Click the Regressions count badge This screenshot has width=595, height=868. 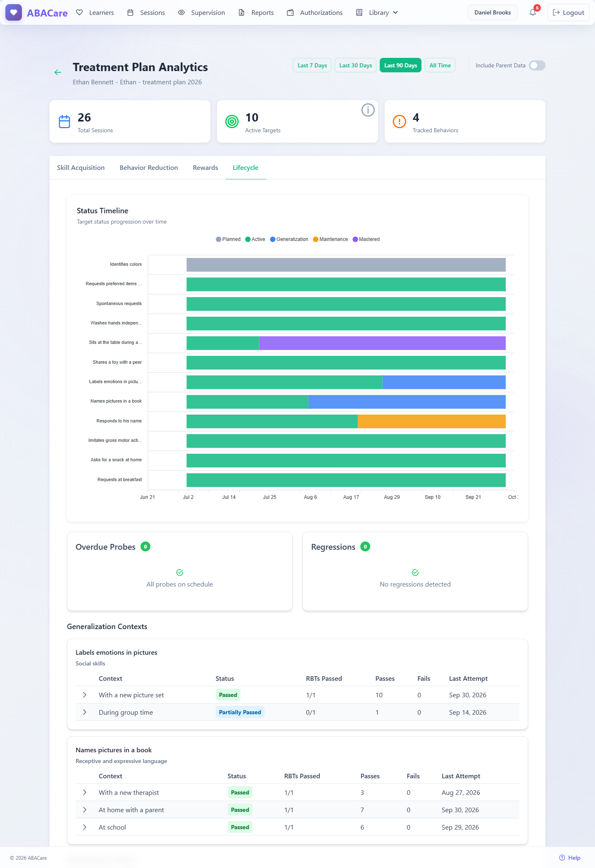365,546
